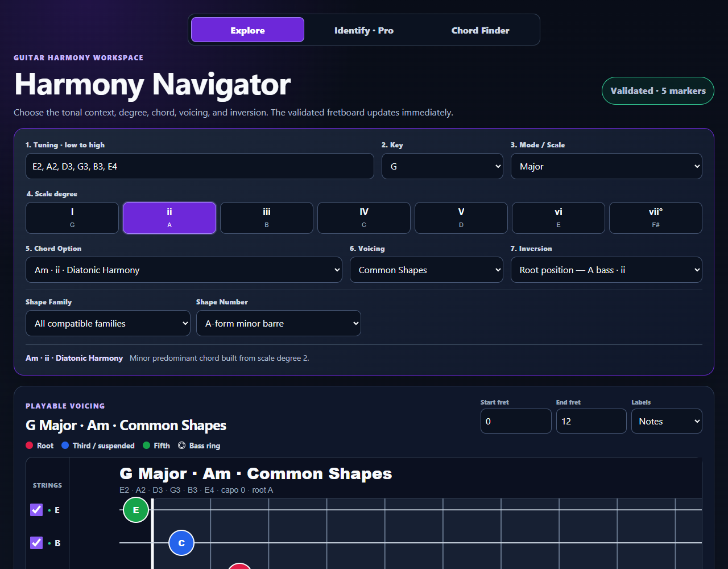Click the 'STRINGS' column label
This screenshot has width=728, height=569.
47,485
